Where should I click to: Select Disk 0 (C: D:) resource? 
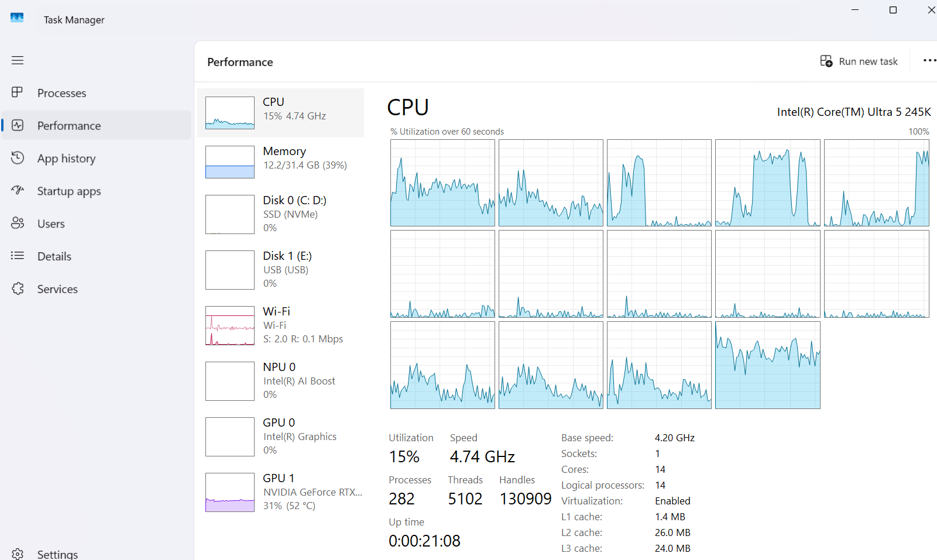coord(280,214)
